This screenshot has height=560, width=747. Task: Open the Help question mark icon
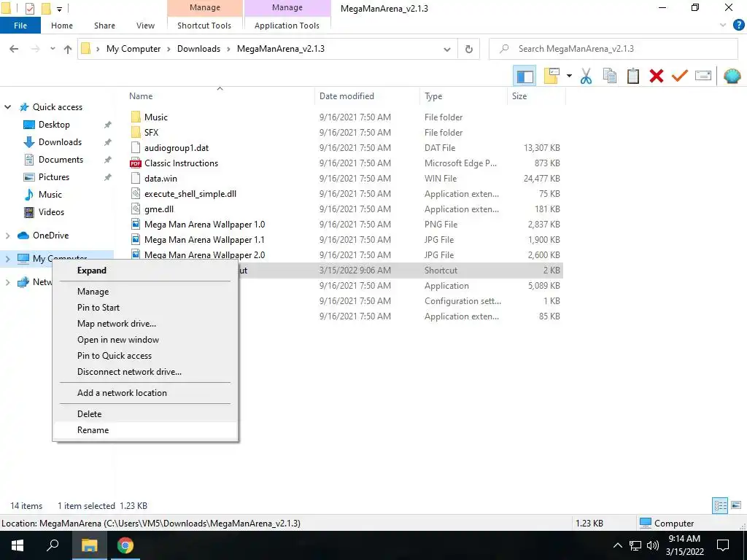738,26
